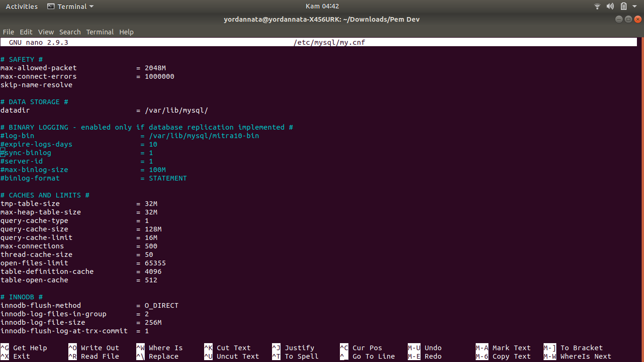Image resolution: width=644 pixels, height=362 pixels.
Task: Open the View menu
Action: point(46,32)
